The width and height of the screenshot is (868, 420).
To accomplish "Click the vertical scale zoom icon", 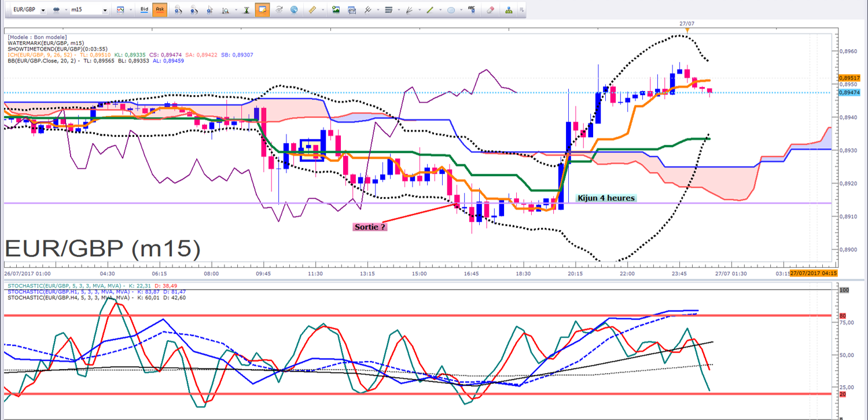I will pos(225,10).
